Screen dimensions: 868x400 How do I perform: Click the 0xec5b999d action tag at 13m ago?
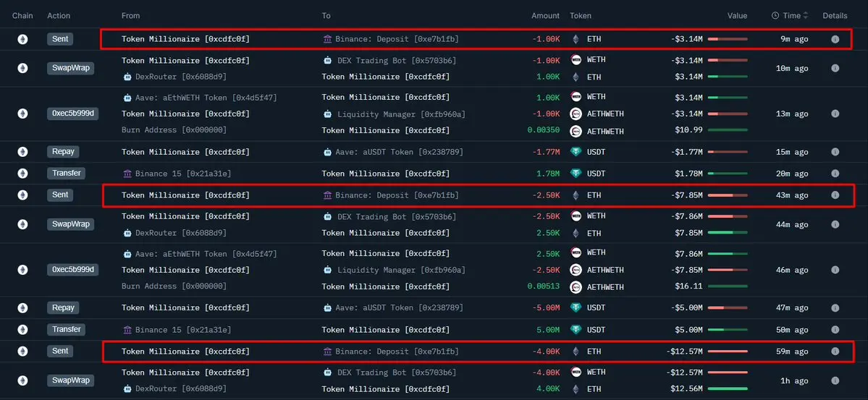click(x=72, y=114)
